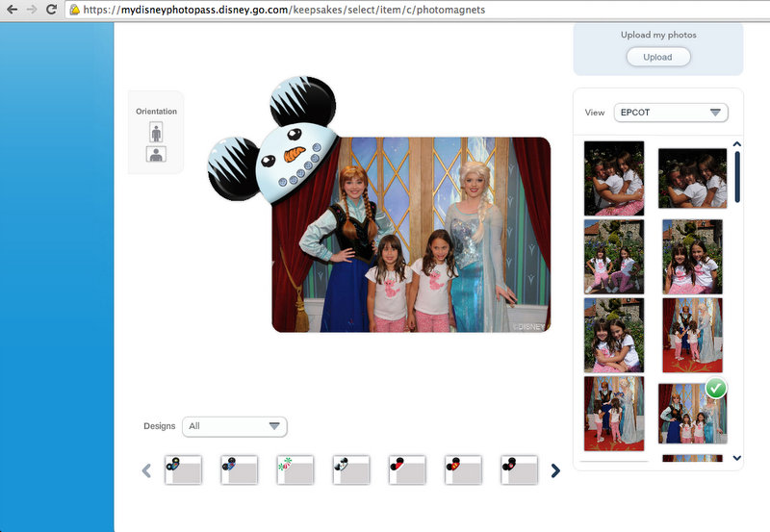Viewport: 770px width, 532px height.
Task: Choose the black ears design with small red emblem
Action: tap(519, 469)
